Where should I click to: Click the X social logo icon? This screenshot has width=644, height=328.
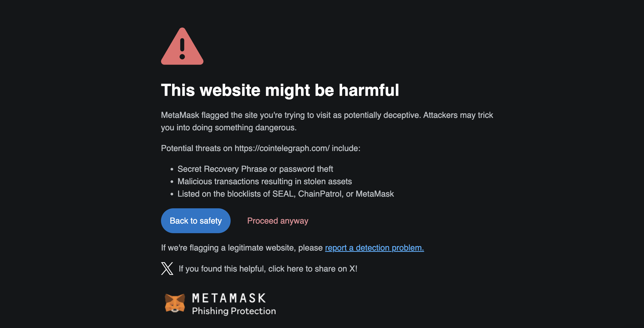pos(167,268)
